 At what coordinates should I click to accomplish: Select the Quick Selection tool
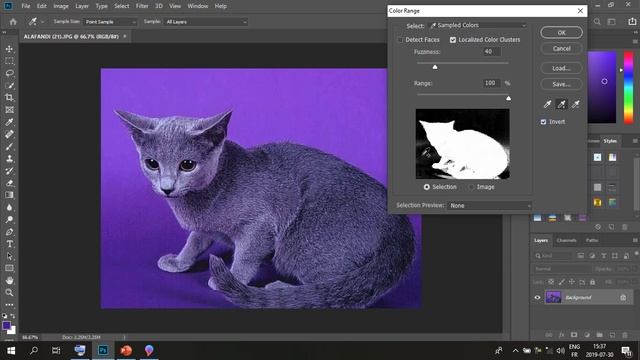9,86
